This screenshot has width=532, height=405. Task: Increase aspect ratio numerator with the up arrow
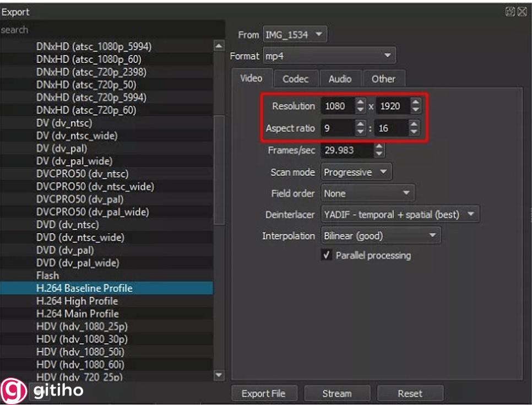click(x=361, y=125)
